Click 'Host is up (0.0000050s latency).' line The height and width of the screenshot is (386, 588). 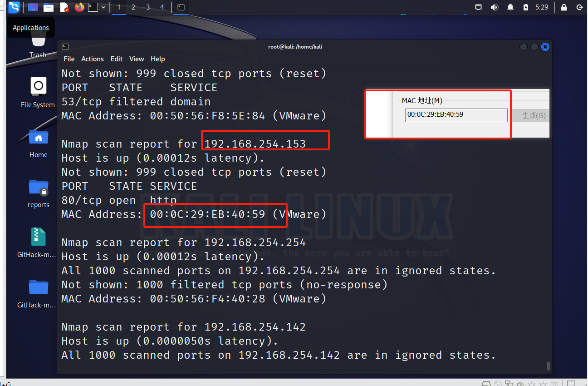pyautogui.click(x=170, y=341)
